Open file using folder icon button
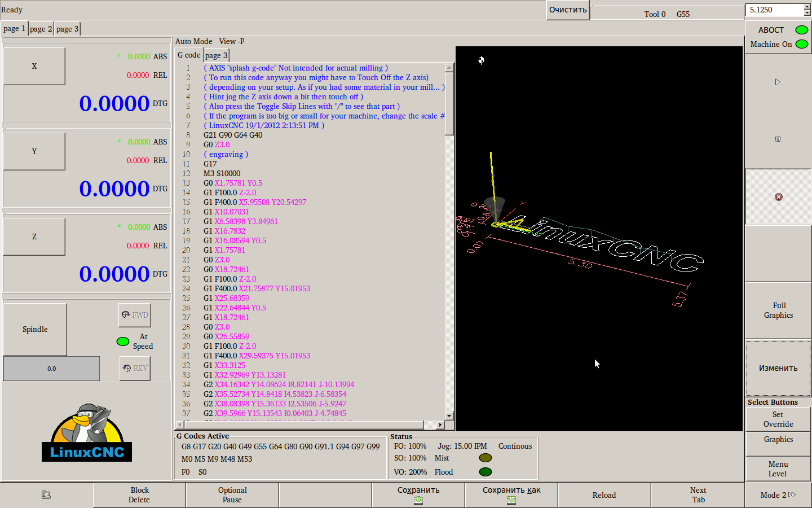The height and width of the screenshot is (508, 812). (x=46, y=495)
